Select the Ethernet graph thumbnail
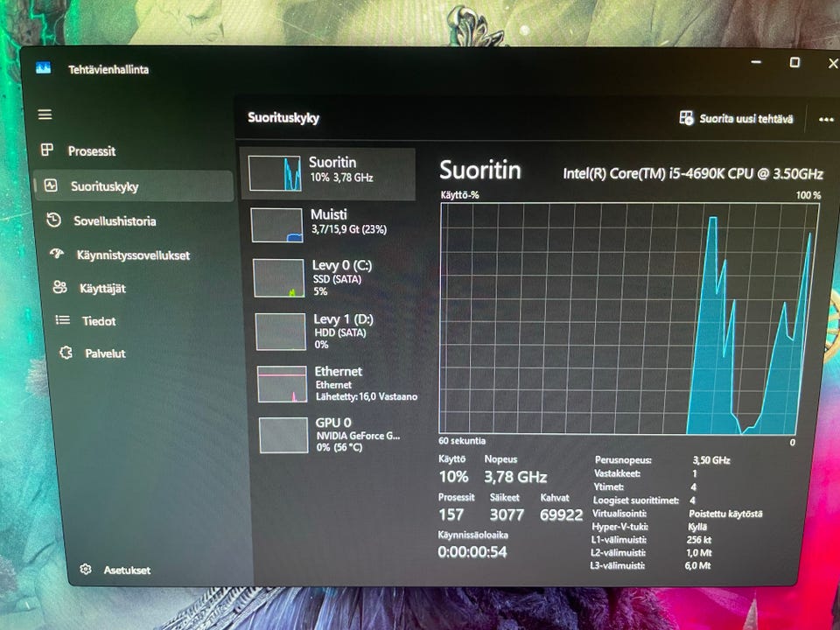The image size is (840, 630). coord(283,383)
